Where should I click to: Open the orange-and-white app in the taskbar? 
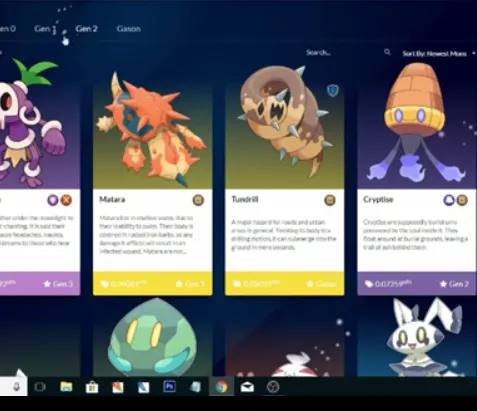tap(118, 387)
